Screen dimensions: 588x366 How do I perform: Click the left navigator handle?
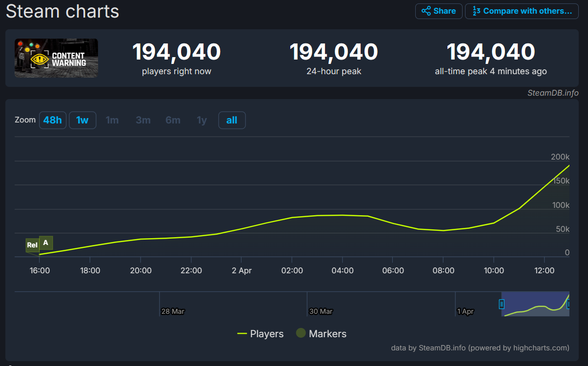coord(502,304)
